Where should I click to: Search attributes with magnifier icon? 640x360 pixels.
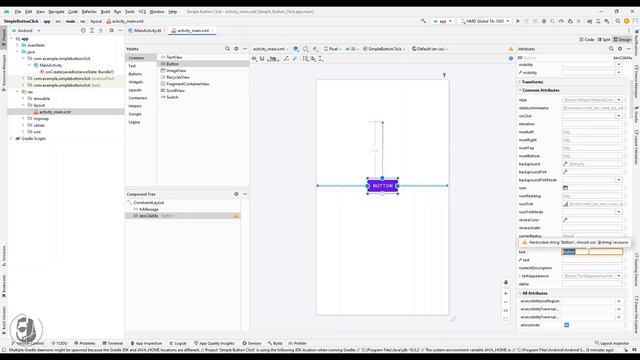pos(611,49)
